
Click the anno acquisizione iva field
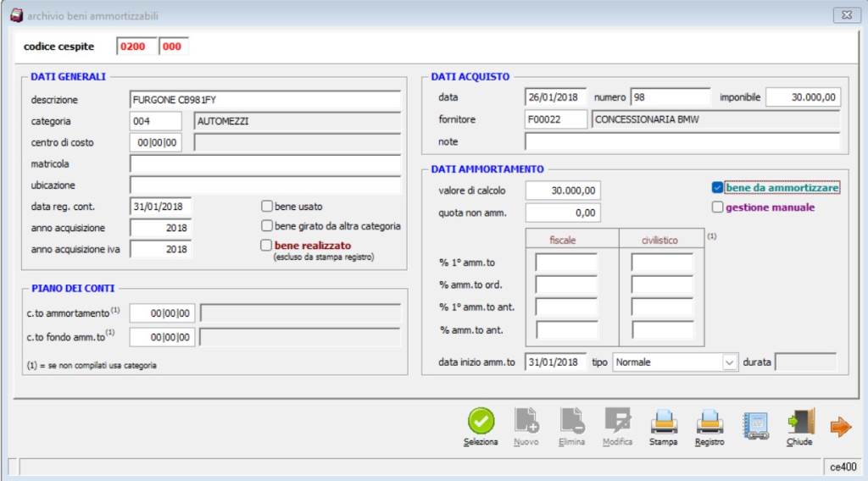[x=160, y=249]
